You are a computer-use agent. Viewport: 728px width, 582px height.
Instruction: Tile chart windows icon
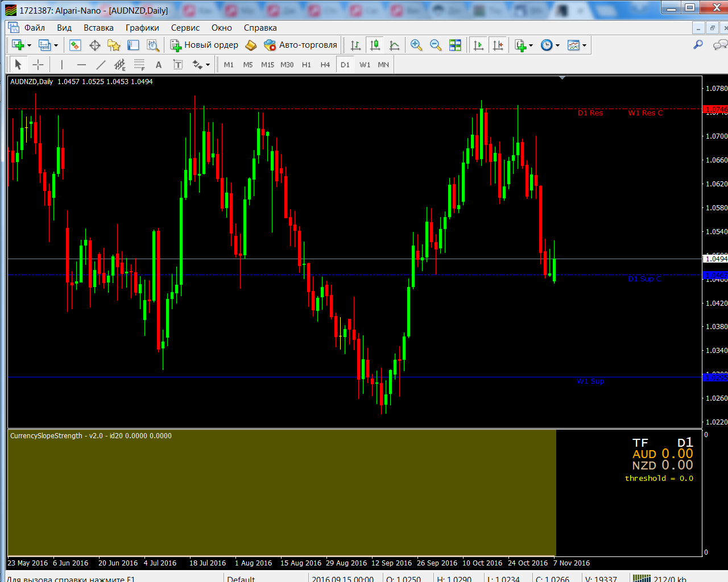455,45
